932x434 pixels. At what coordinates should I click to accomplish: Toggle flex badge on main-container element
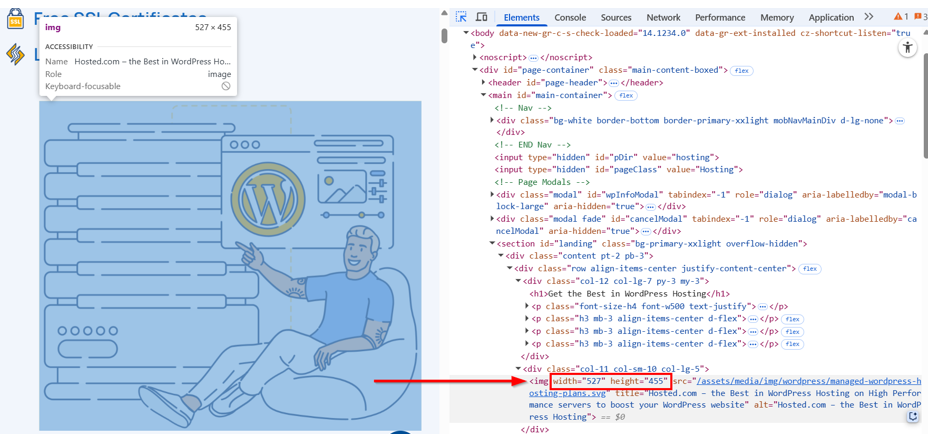(625, 95)
